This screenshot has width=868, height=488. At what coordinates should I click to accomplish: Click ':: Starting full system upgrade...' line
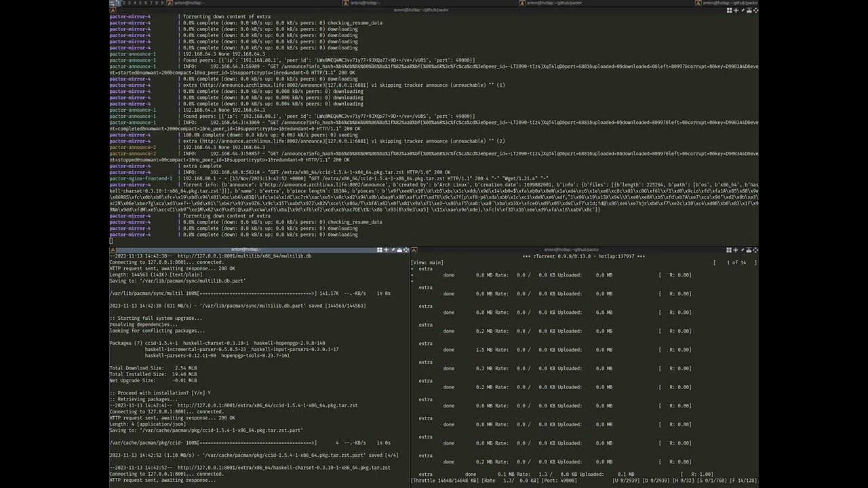click(x=156, y=319)
